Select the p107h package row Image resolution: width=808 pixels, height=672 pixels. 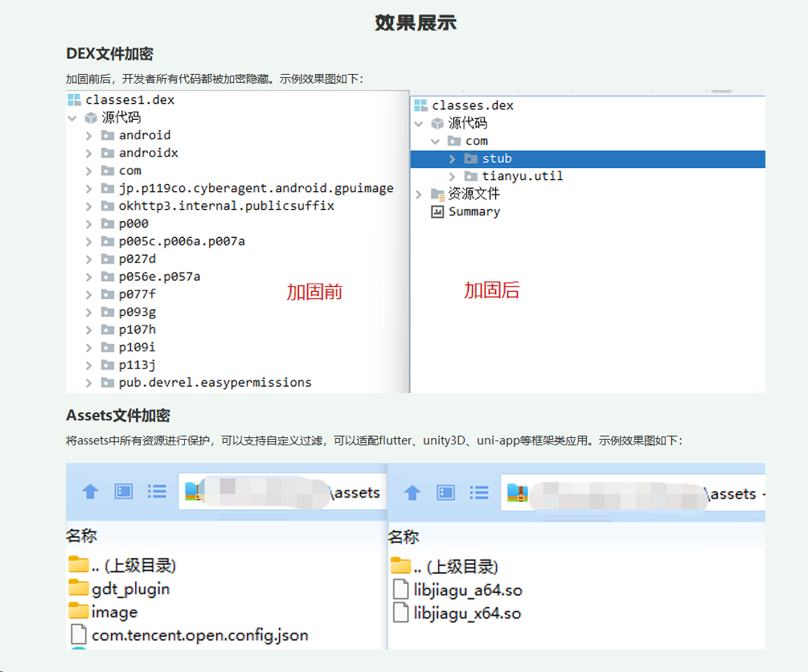pos(137,330)
